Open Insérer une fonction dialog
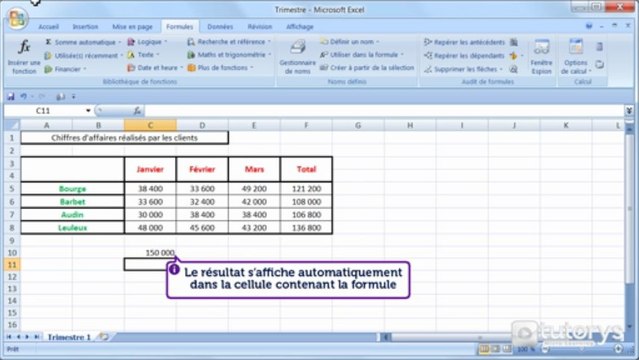This screenshot has width=639, height=360. pyautogui.click(x=24, y=56)
